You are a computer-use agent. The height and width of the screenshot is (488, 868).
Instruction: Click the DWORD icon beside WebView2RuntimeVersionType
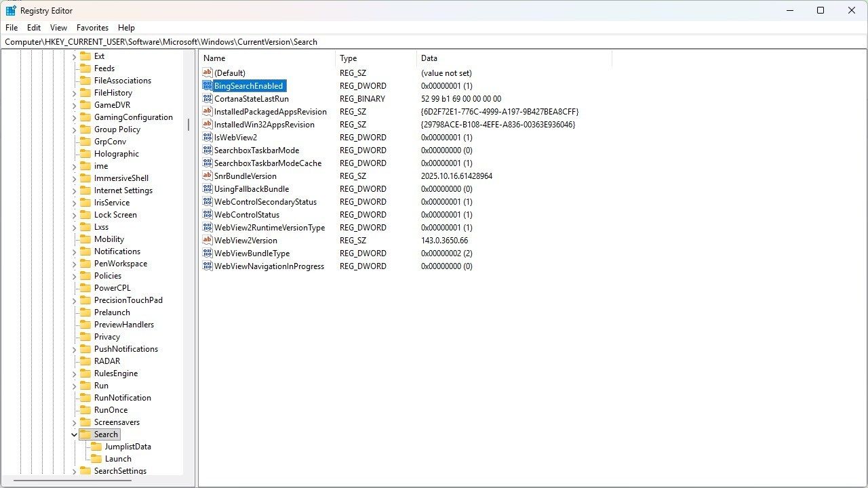click(208, 228)
